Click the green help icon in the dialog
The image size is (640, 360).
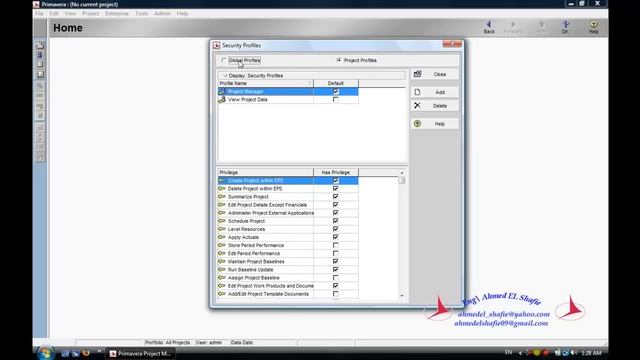tap(417, 124)
